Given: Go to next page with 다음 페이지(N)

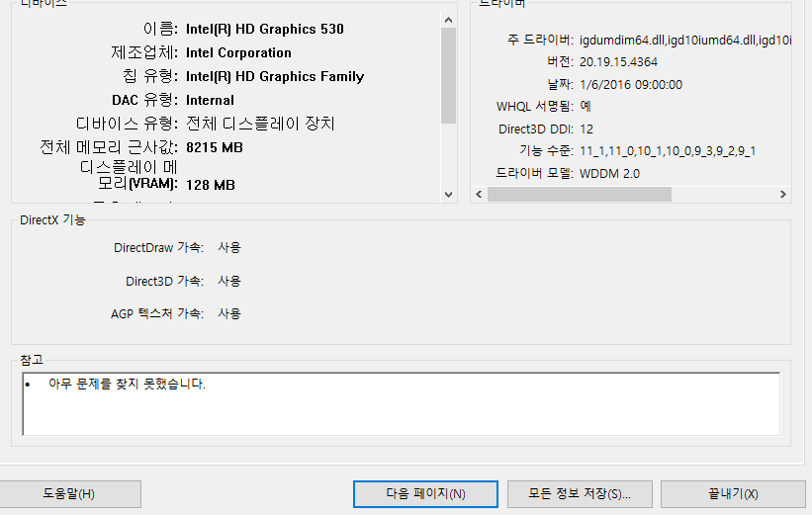Looking at the screenshot, I should click(425, 494).
